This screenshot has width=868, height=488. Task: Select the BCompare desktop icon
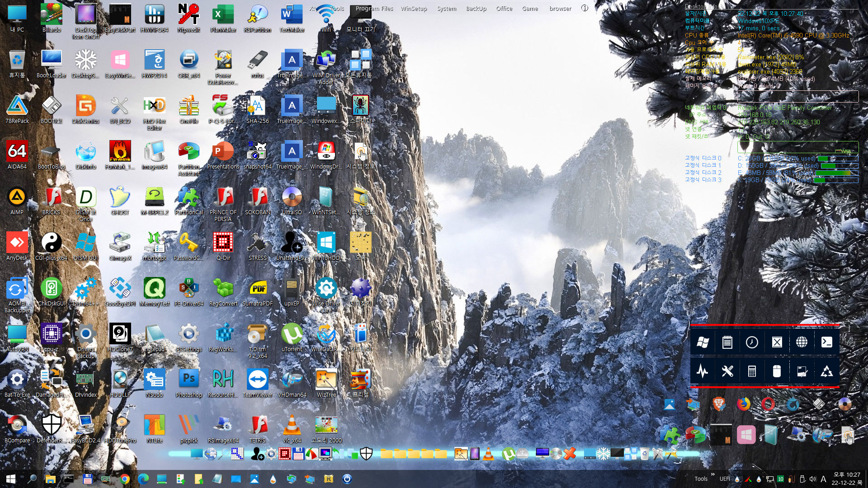tap(17, 429)
